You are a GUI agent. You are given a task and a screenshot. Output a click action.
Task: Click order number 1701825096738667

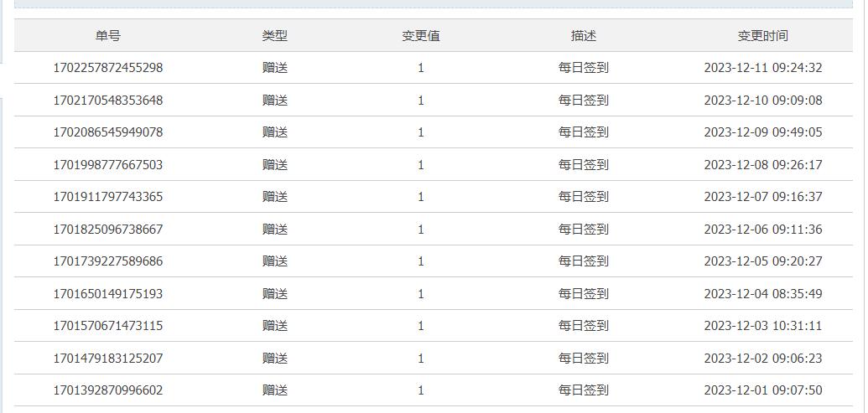[108, 230]
